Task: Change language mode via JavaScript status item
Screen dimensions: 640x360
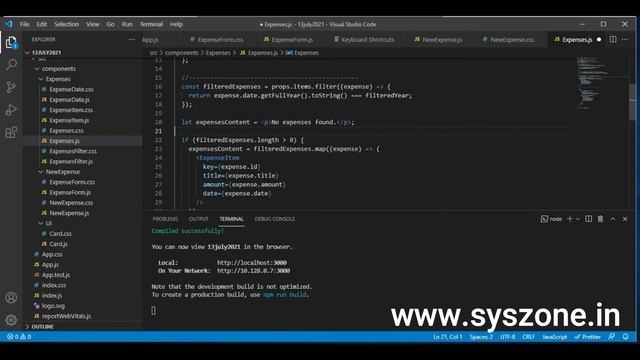Action: pyautogui.click(x=555, y=337)
